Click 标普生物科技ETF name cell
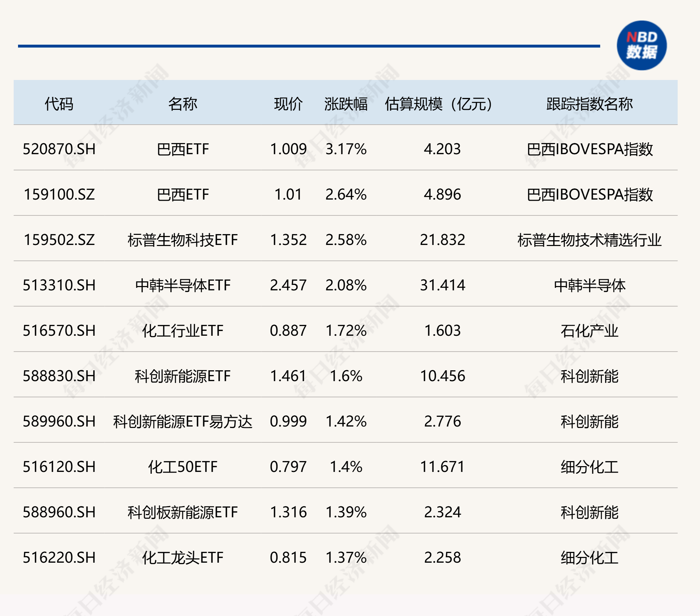The width and height of the screenshot is (700, 616). click(182, 240)
